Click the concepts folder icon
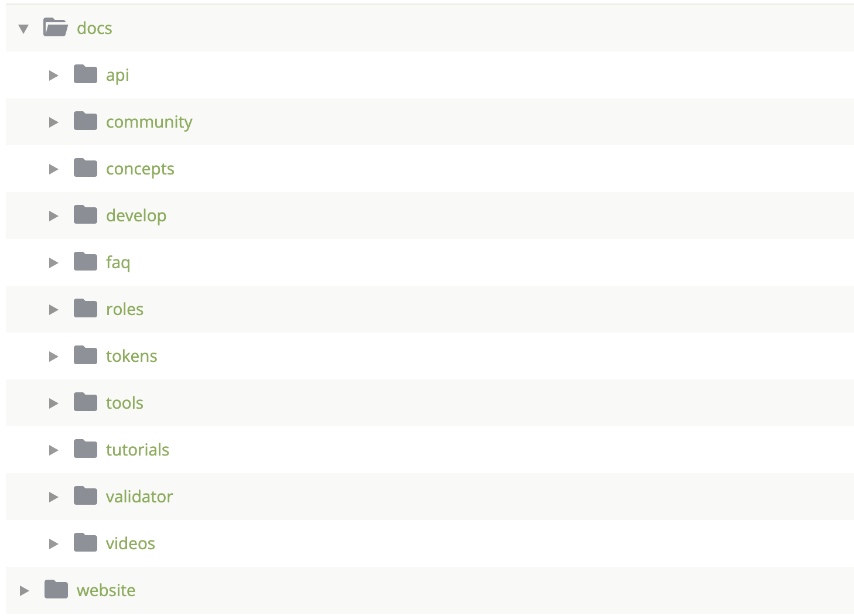Image resolution: width=854 pixels, height=616 pixels. (x=86, y=168)
